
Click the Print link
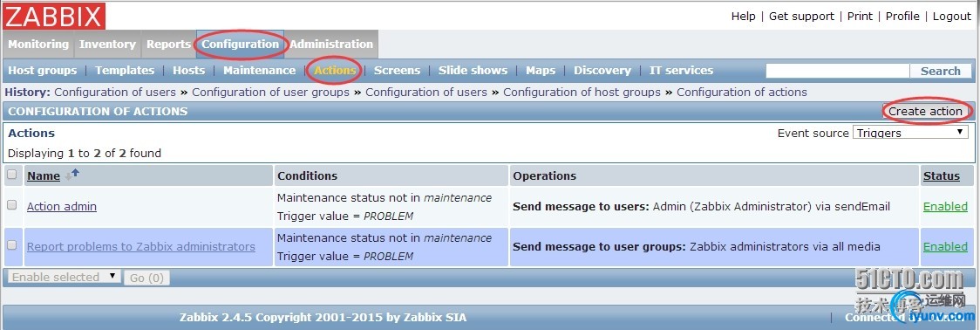860,17
